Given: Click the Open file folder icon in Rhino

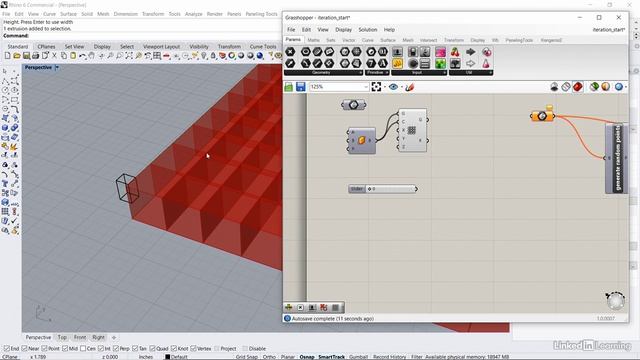Looking at the screenshot, I should pyautogui.click(x=17, y=56).
